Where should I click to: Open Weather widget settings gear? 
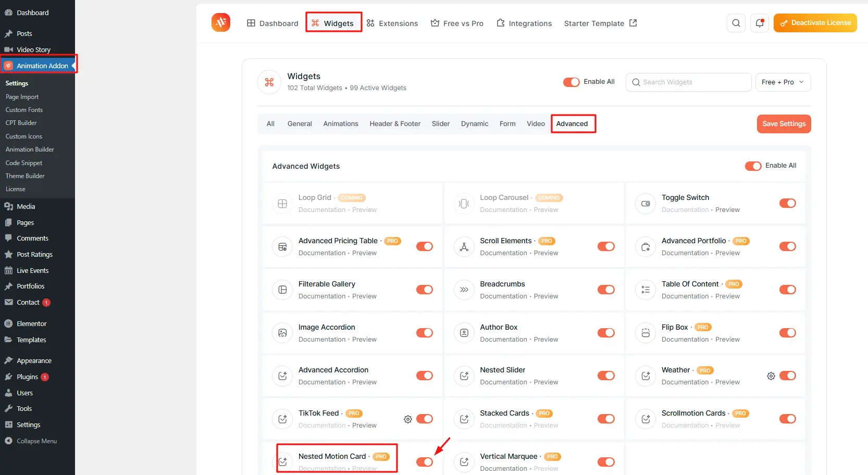point(771,376)
